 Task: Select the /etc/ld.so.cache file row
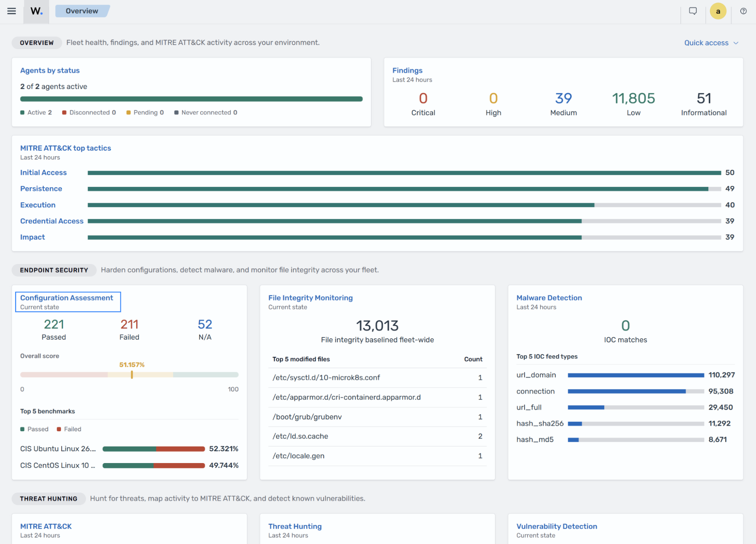377,436
